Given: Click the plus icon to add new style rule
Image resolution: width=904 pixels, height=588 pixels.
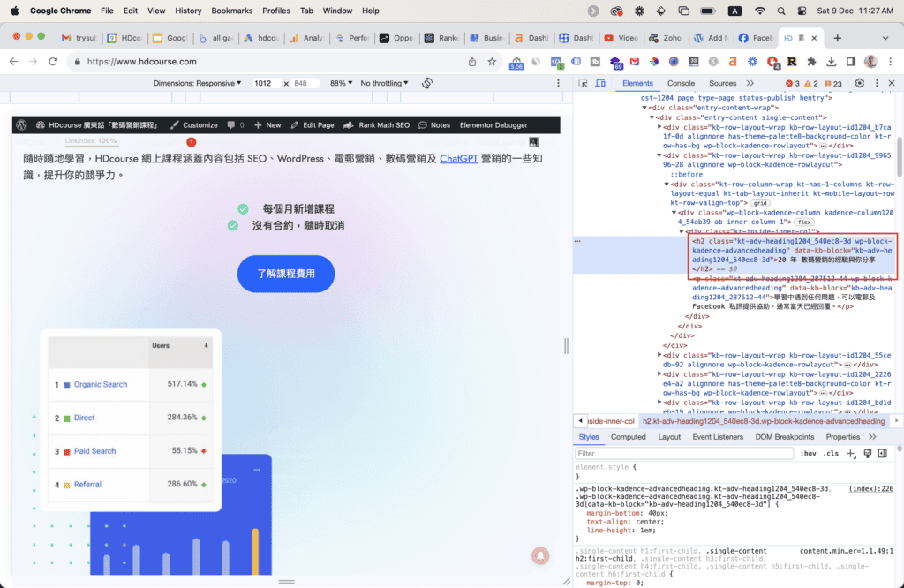Looking at the screenshot, I should [851, 453].
